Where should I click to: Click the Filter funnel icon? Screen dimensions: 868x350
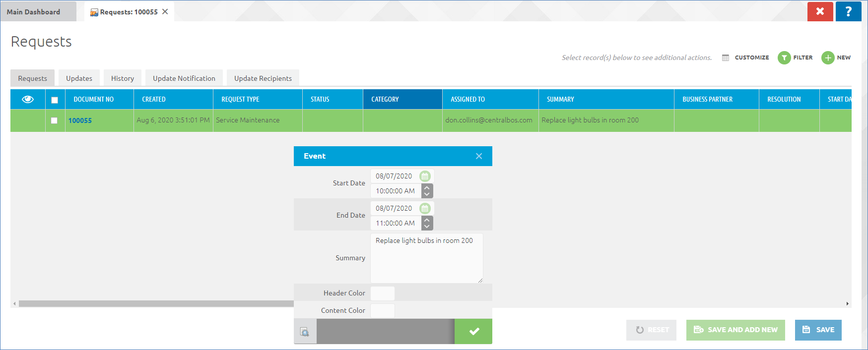point(784,58)
